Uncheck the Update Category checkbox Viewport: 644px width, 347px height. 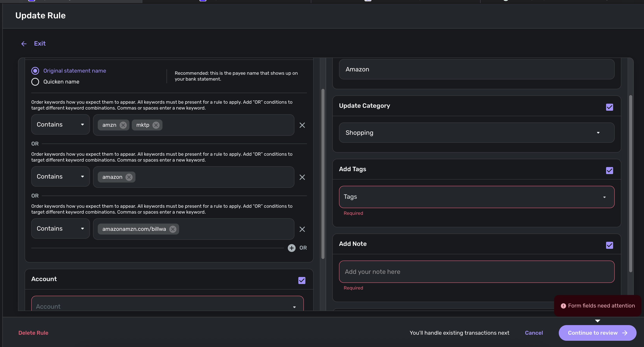coord(609,107)
